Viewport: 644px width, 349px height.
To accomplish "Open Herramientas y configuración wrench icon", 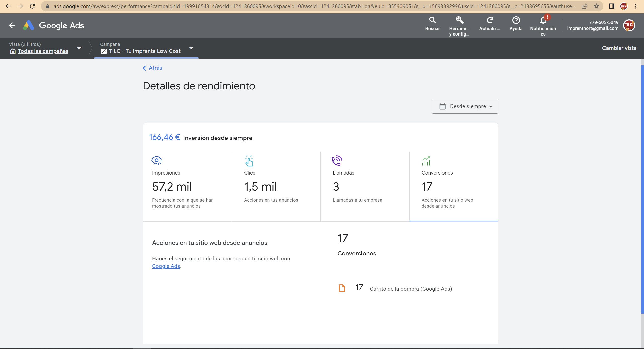I will coord(459,20).
